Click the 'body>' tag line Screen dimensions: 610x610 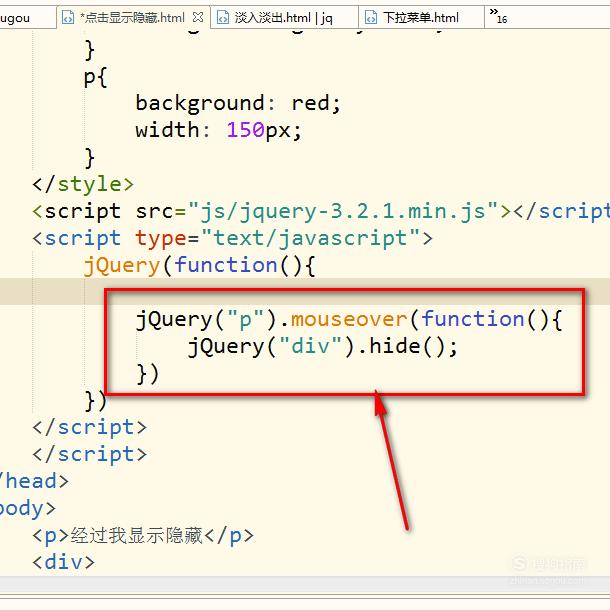coord(27,508)
